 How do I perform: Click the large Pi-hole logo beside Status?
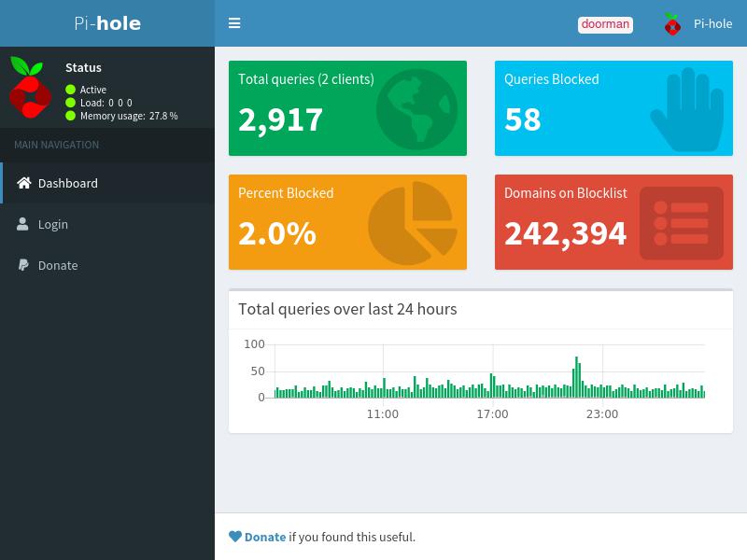click(30, 87)
